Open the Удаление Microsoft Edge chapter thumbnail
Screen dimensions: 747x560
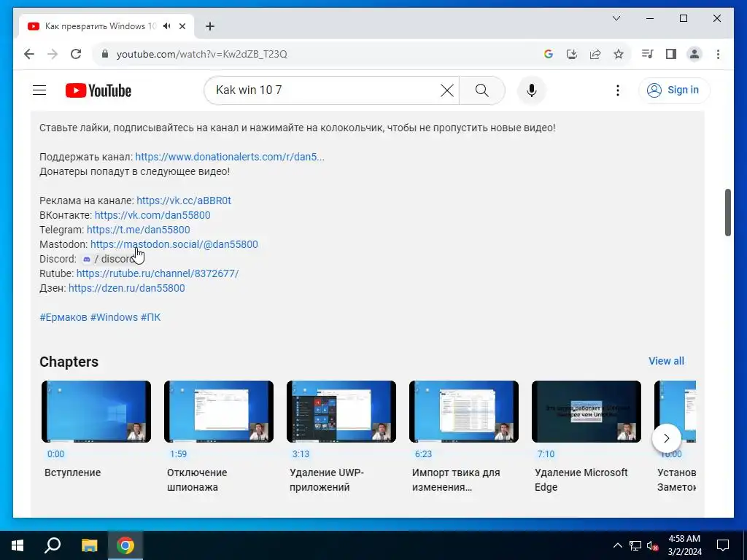point(586,411)
